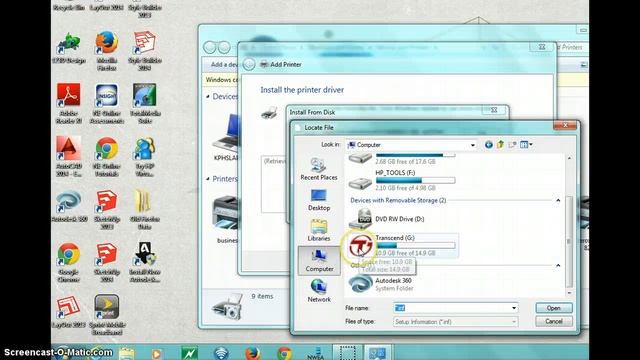Click the Google Chrome desktop shortcut

(x=69, y=262)
